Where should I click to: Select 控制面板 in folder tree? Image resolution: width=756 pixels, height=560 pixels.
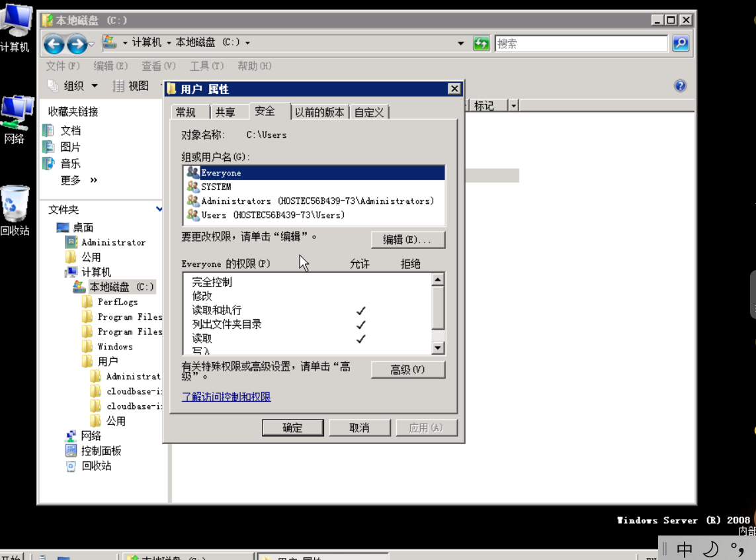click(101, 451)
